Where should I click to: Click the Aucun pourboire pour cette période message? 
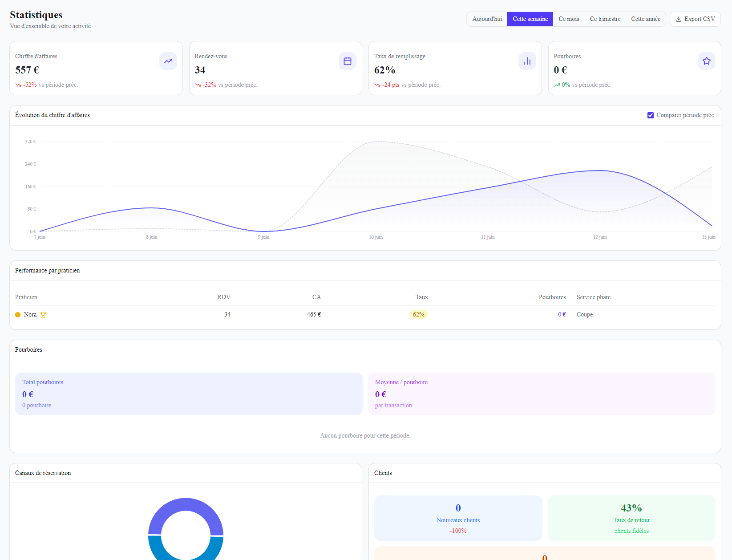[x=365, y=436]
